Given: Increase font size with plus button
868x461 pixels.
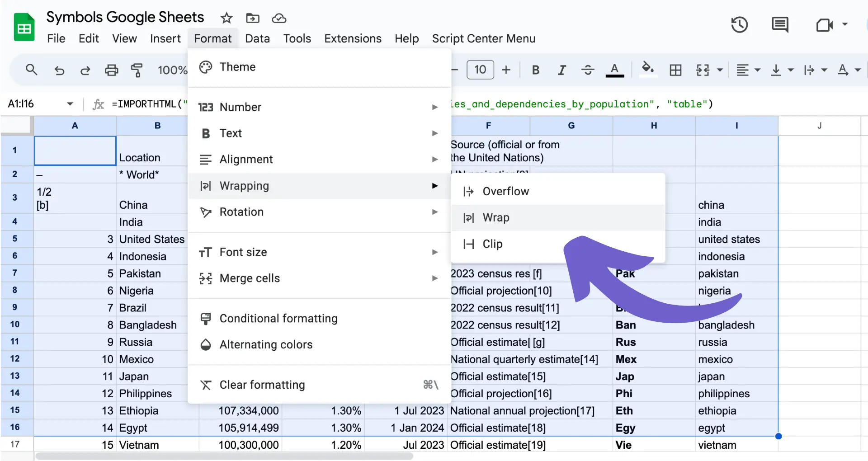Looking at the screenshot, I should pos(506,70).
